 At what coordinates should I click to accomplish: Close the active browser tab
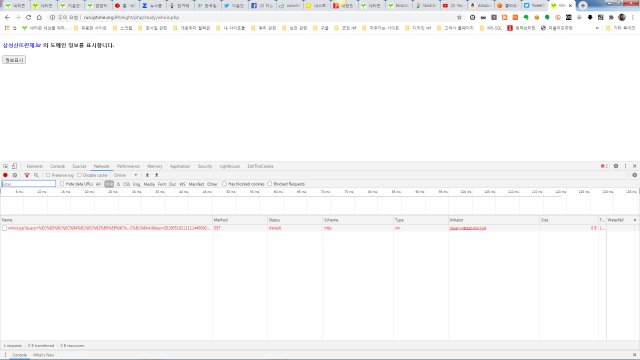(x=570, y=6)
